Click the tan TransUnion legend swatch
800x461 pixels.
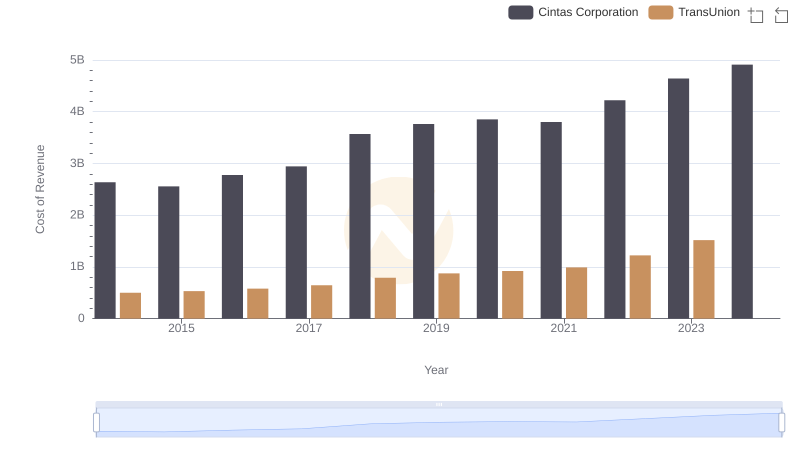pos(660,12)
